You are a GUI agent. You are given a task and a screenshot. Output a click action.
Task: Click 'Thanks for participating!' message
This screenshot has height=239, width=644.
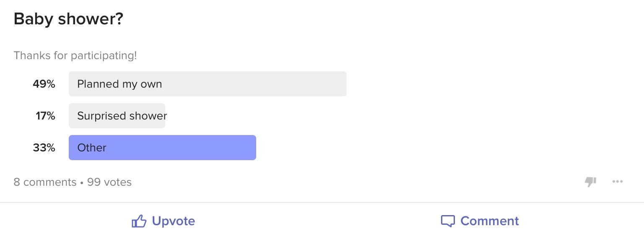point(75,55)
